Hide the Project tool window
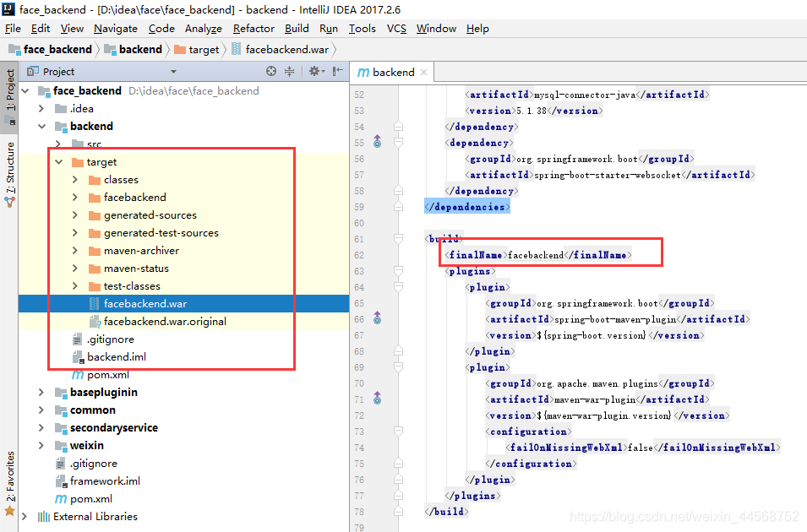The height and width of the screenshot is (532, 807). (x=338, y=72)
